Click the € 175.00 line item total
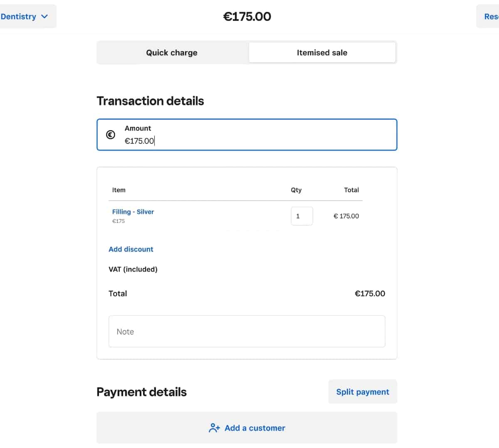 tap(346, 216)
